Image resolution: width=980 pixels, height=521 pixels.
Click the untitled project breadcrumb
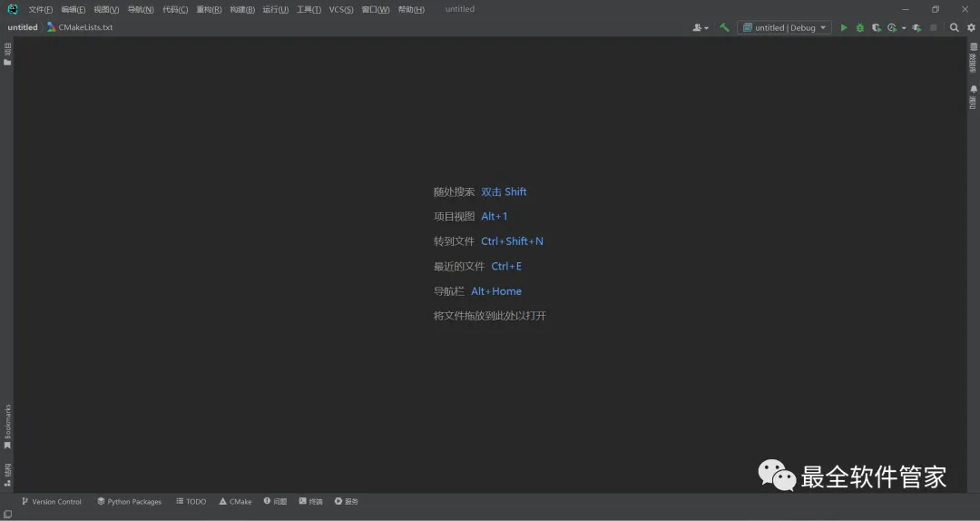pos(23,27)
